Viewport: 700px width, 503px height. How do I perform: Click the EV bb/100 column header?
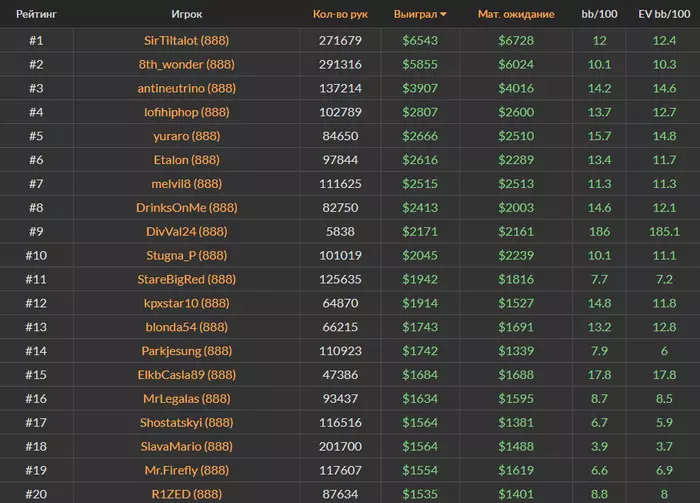[664, 14]
